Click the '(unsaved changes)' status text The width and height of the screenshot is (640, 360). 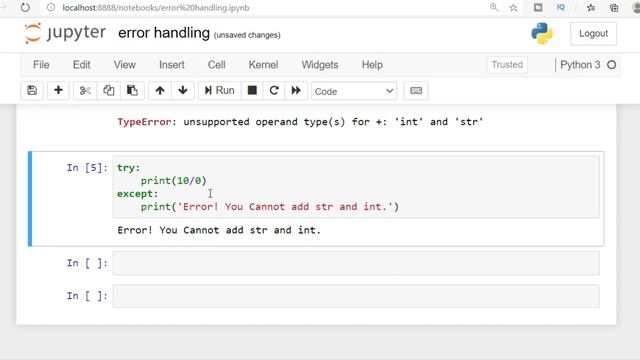tap(247, 35)
